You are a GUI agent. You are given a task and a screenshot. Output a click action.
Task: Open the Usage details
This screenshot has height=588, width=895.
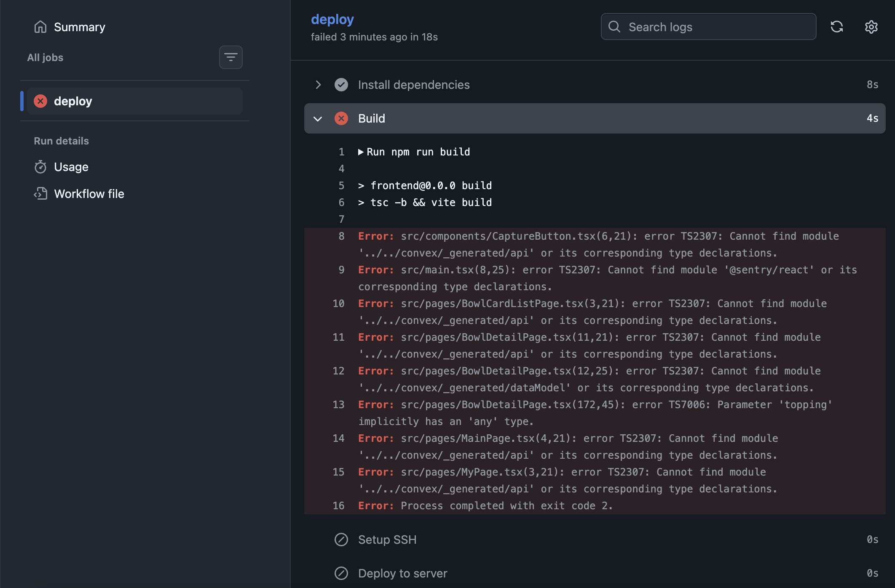(x=71, y=167)
